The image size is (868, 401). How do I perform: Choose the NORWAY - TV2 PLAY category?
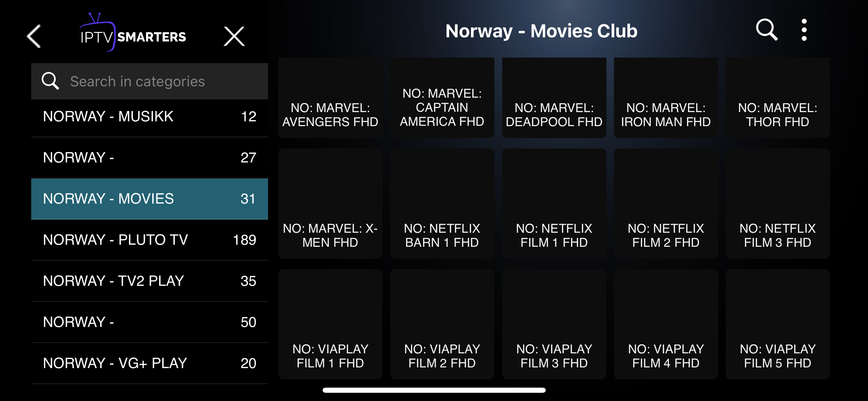pos(149,281)
